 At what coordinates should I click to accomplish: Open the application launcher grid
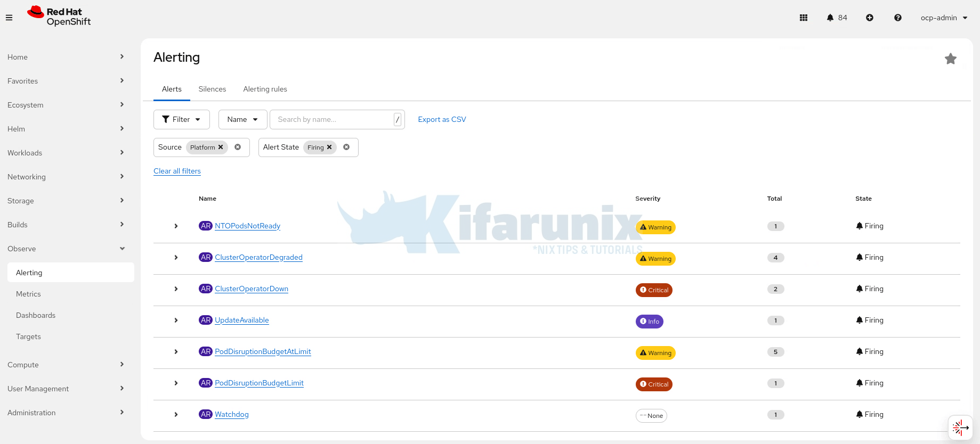[x=804, y=18]
